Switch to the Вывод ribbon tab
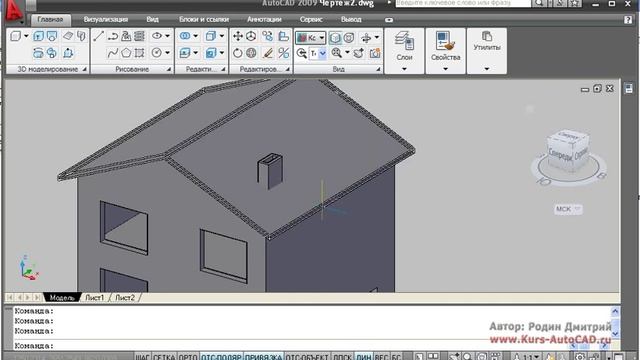Viewport: 640px width, 360px height. 351,20
